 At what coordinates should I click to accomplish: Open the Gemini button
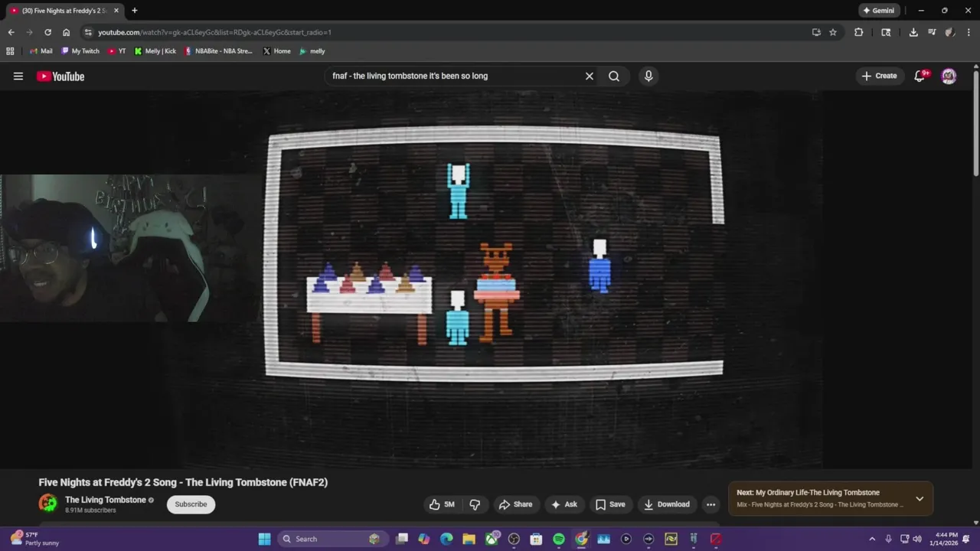coord(878,11)
